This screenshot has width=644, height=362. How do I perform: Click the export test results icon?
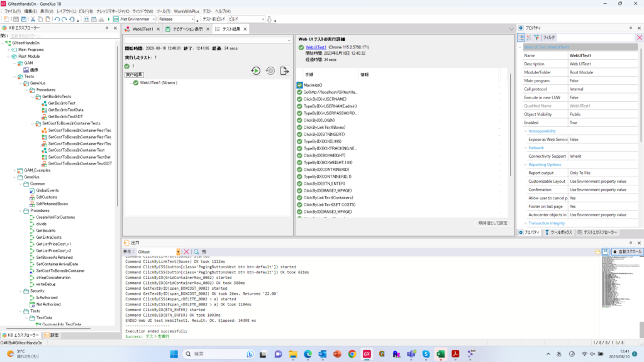click(x=284, y=70)
